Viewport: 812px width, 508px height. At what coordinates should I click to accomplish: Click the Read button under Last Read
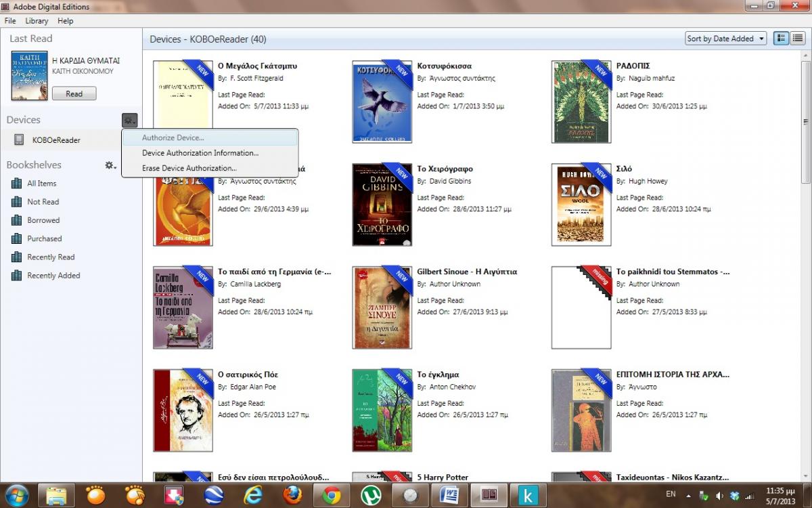[x=74, y=94]
